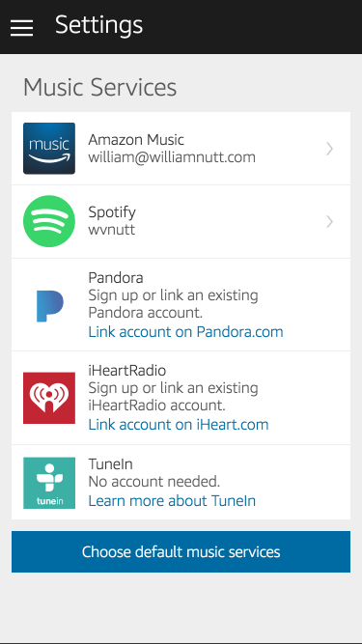Image resolution: width=362 pixels, height=644 pixels.
Task: Select the Amazon Music title text
Action: pos(136,140)
